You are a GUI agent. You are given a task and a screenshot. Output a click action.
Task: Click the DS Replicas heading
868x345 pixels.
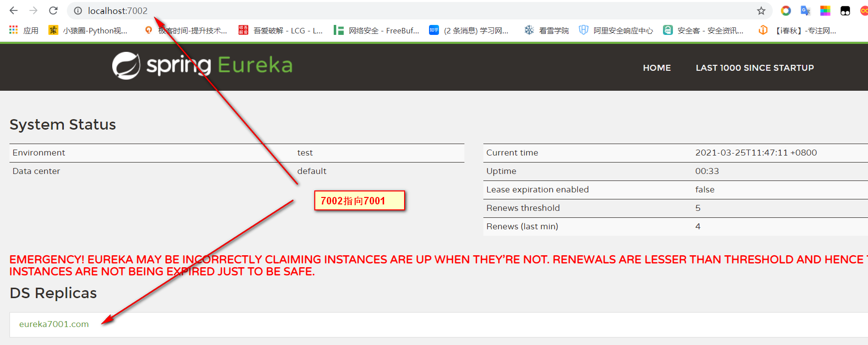coord(53,293)
